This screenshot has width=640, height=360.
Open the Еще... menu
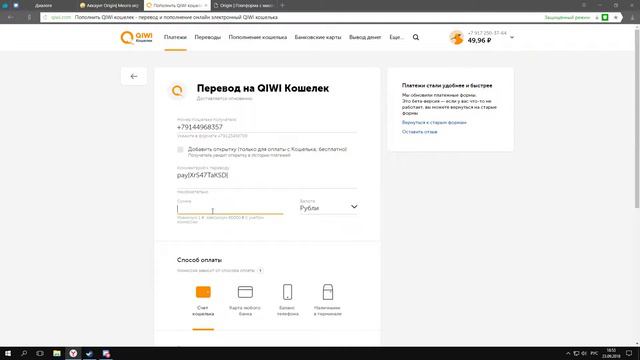(396, 37)
